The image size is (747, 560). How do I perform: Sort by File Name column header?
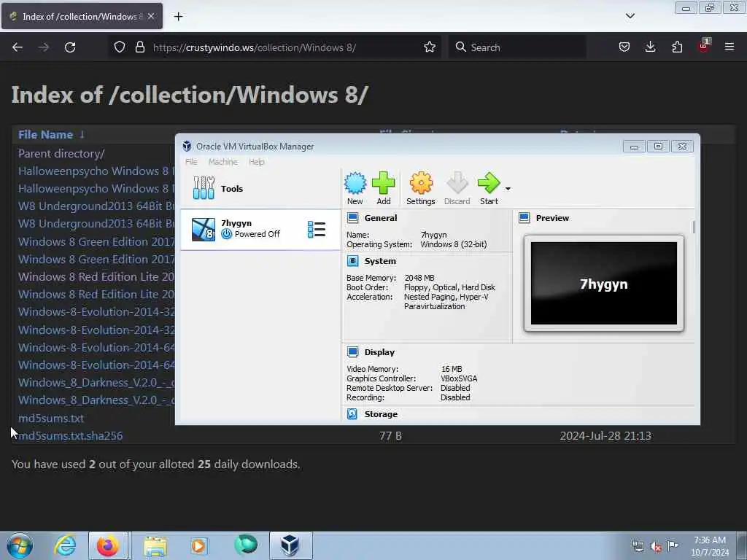(x=46, y=135)
